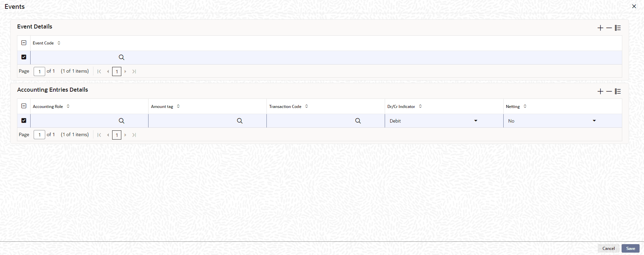
Task: Go to last page in Accounting Entries
Action: (x=134, y=135)
